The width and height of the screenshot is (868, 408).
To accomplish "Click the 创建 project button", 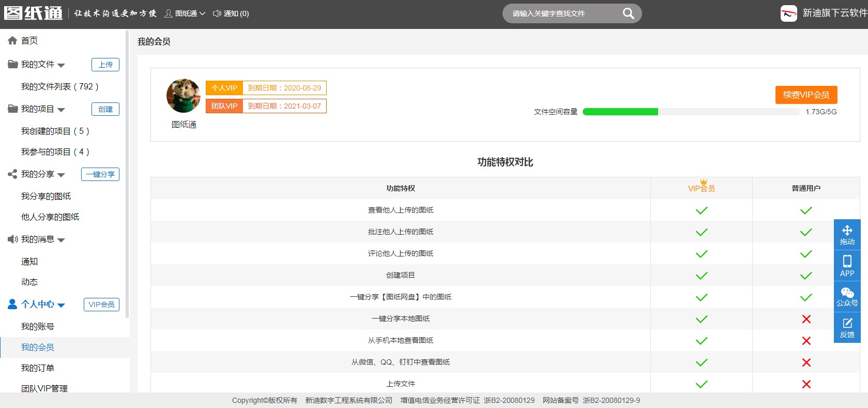I will 105,109.
